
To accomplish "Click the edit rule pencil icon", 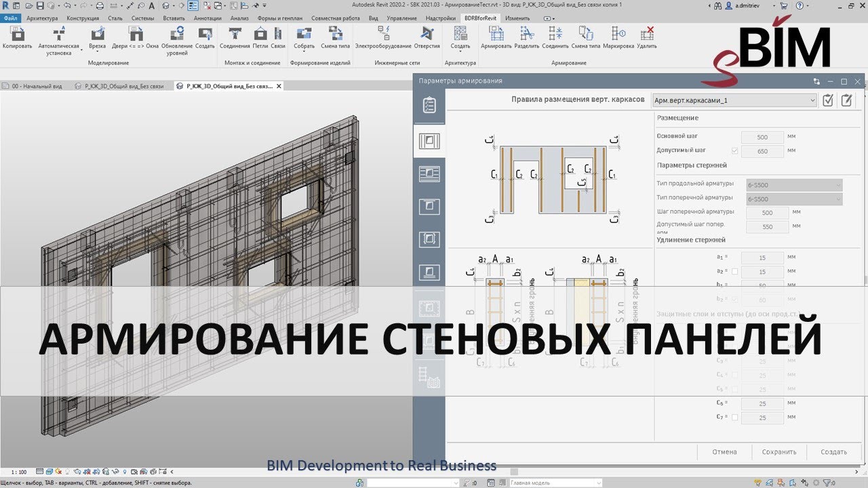I will [846, 100].
